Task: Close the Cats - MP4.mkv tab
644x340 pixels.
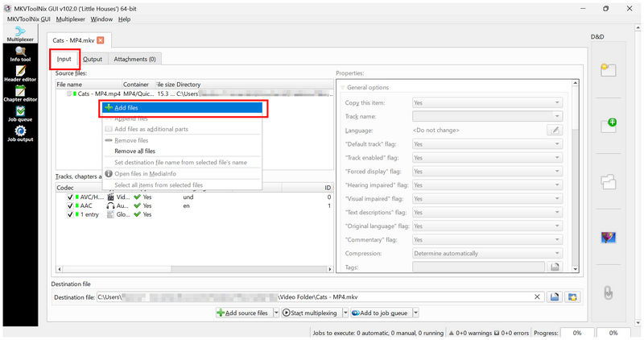Action: coord(100,40)
